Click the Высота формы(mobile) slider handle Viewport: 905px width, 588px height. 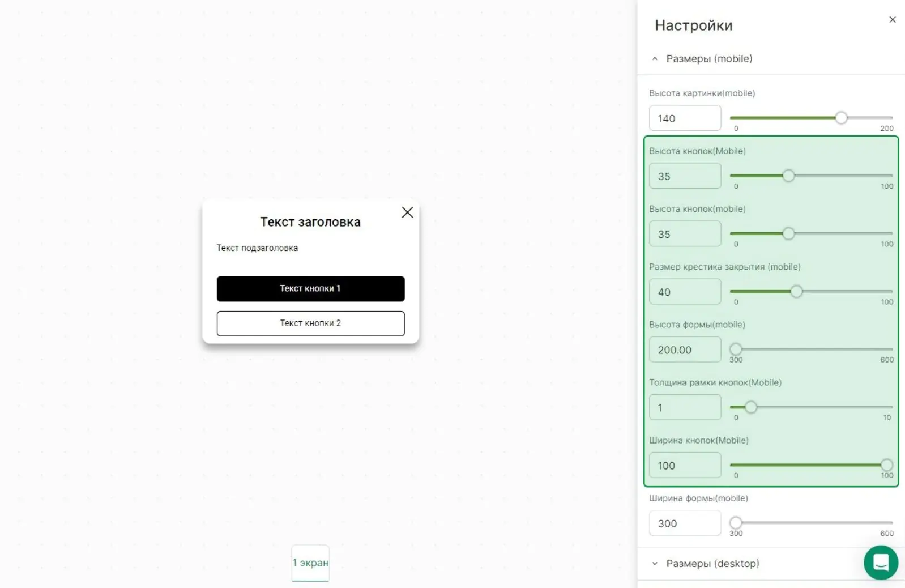point(736,350)
